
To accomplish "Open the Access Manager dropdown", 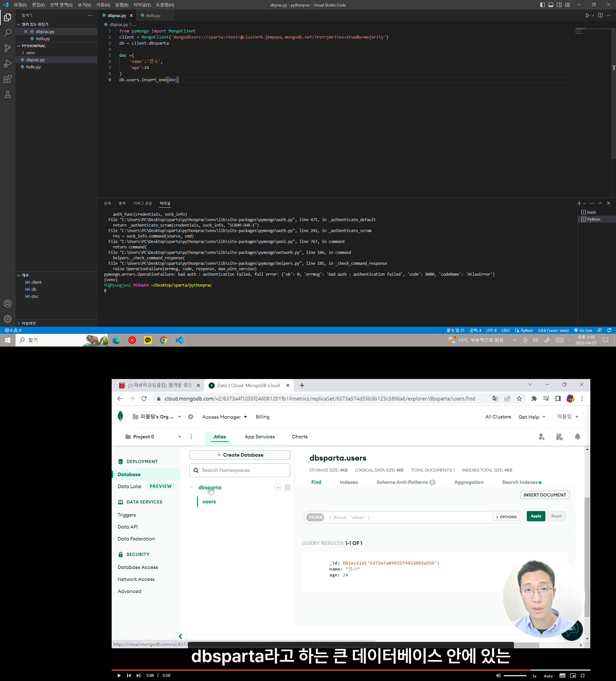I will tap(224, 417).
